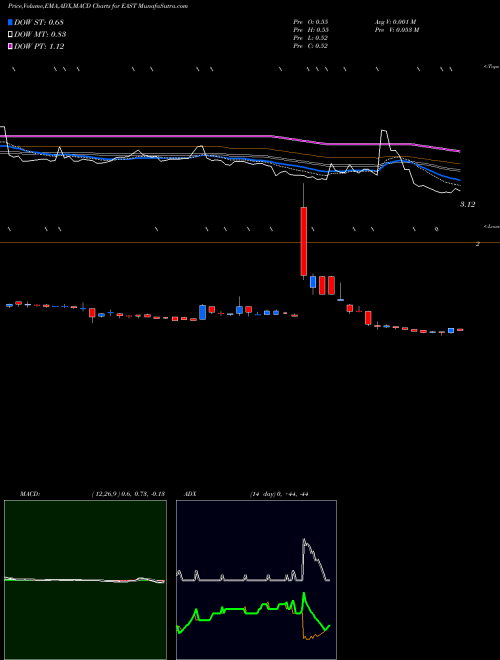500x660 pixels.
Task: Select the 'DOW PT: 1.12' legend text
Action: pyautogui.click(x=39, y=47)
